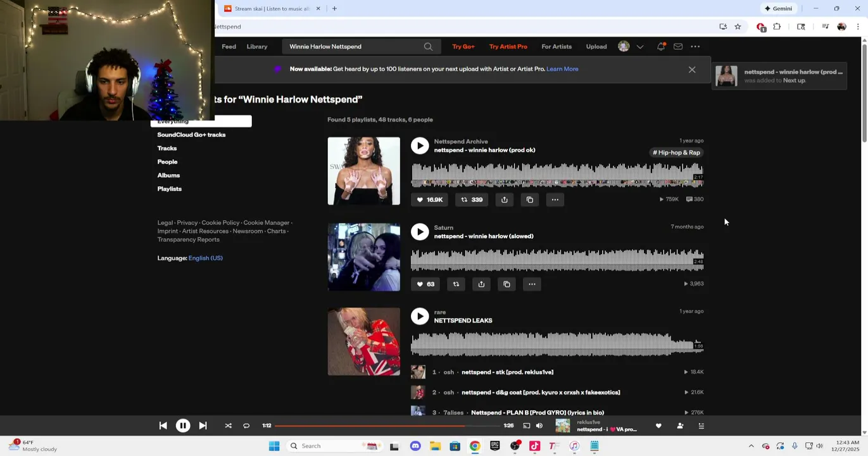Image resolution: width=868 pixels, height=456 pixels.
Task: Open SoundCloud messages envelope
Action: click(678, 46)
